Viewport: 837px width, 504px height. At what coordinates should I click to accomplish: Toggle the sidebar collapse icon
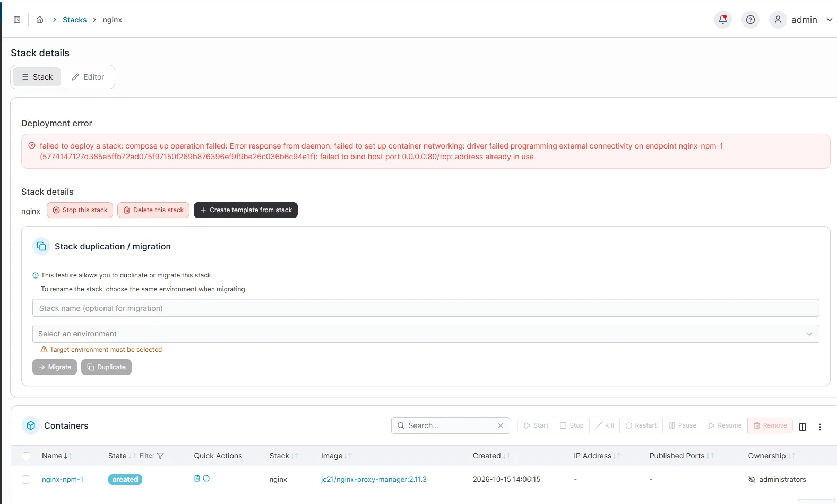coord(17,20)
